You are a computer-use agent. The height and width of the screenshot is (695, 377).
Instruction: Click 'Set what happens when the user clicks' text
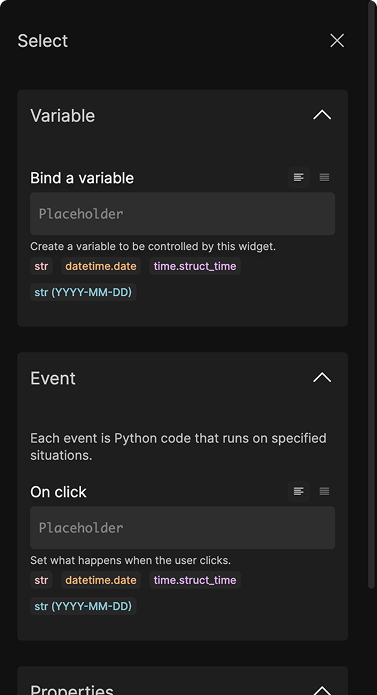coord(130,560)
